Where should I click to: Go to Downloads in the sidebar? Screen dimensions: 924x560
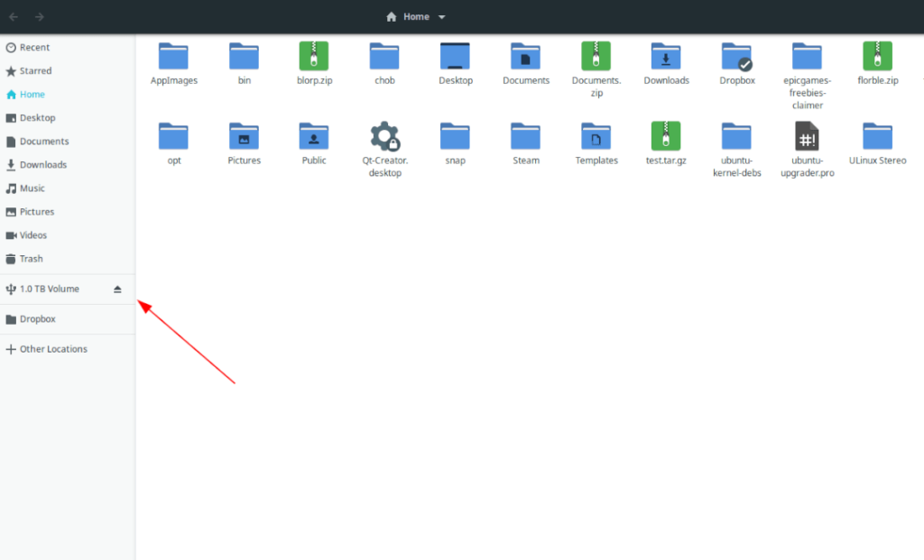tap(67, 165)
